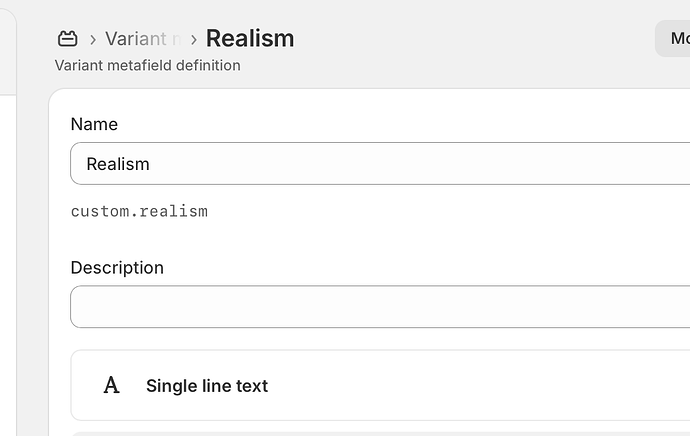
Task: Click the first breadcrumb chevron arrow
Action: tap(93, 40)
